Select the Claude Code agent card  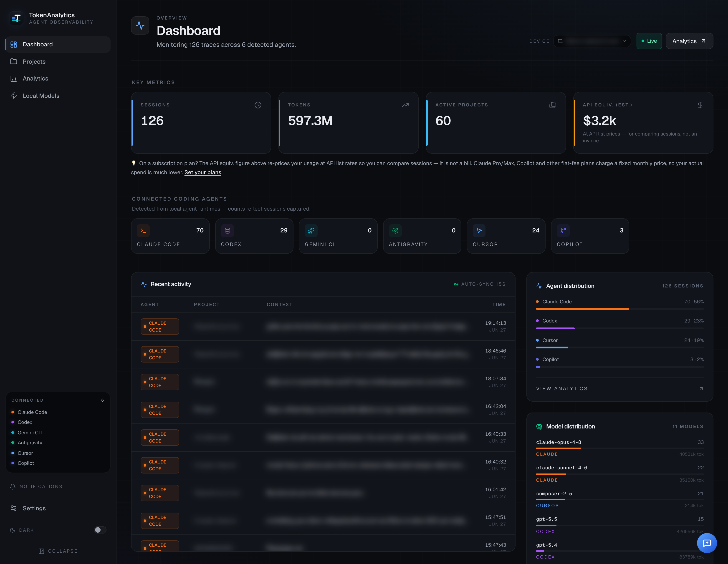tap(170, 236)
